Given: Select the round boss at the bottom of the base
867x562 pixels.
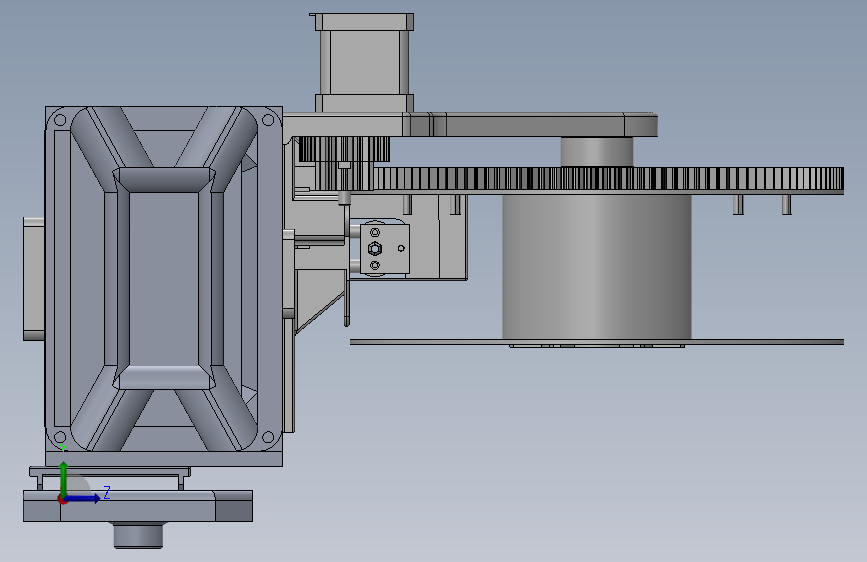Looking at the screenshot, I should click(x=138, y=535).
